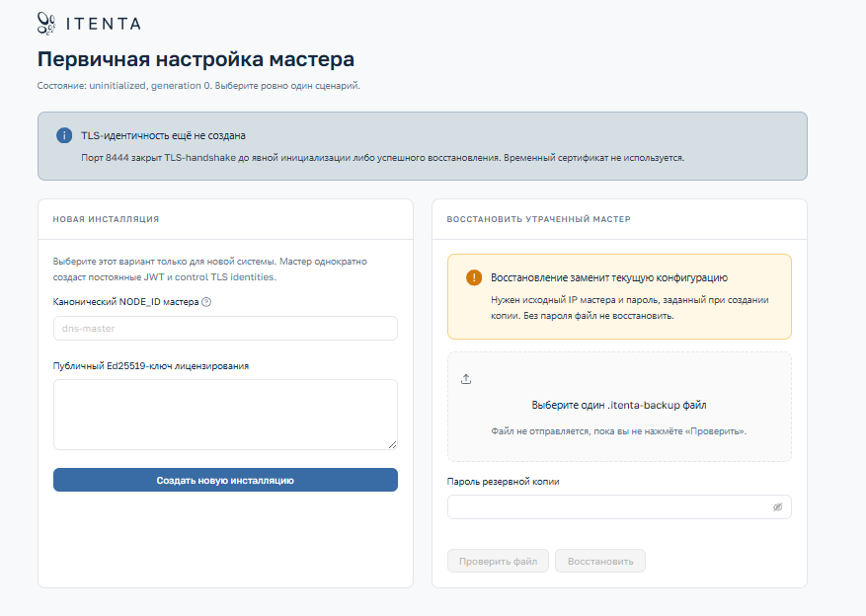Click the ITENTA logo
This screenshot has height=616, width=866.
click(x=89, y=24)
